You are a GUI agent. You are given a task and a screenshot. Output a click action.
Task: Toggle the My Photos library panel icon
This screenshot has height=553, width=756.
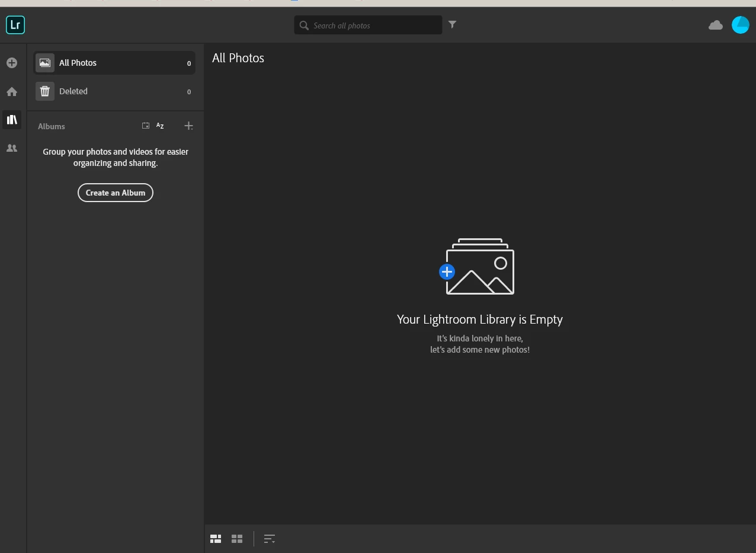point(12,120)
